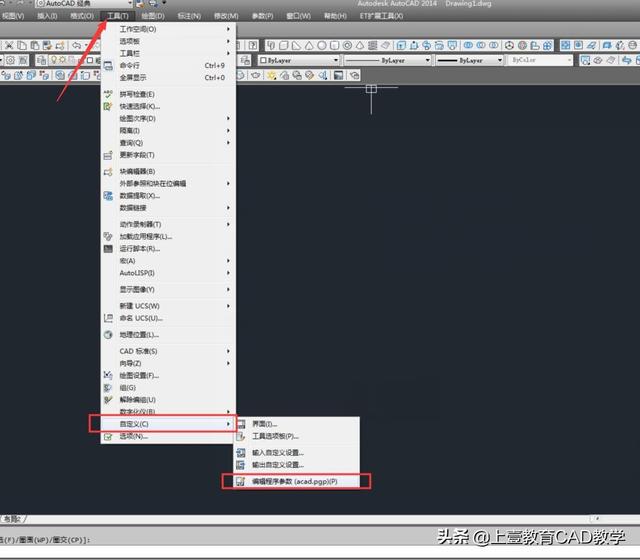The width and height of the screenshot is (640, 560).
Task: Expand the CAD 标准(S) submenu
Action: (168, 351)
